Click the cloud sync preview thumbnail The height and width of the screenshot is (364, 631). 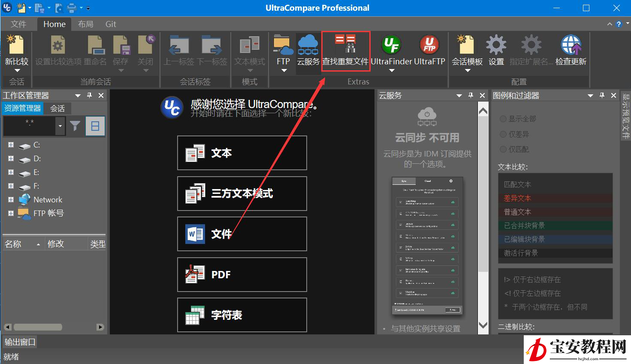[427, 246]
